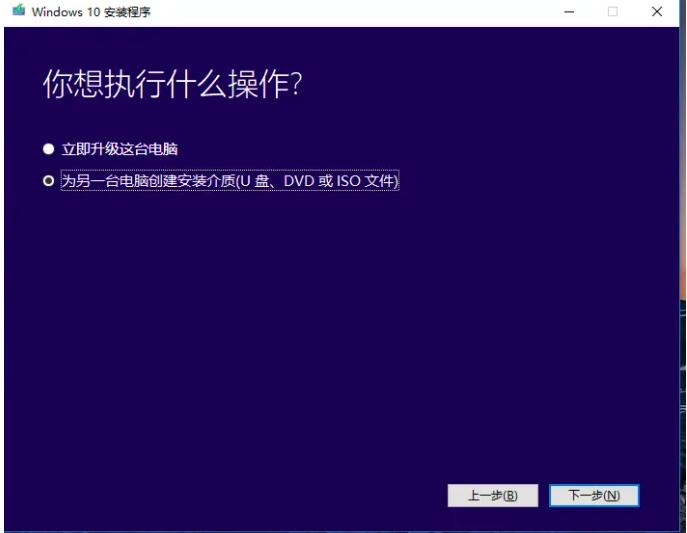Select 为另一台电脑创建安装介质 radio option
The image size is (687, 533).
(x=49, y=180)
